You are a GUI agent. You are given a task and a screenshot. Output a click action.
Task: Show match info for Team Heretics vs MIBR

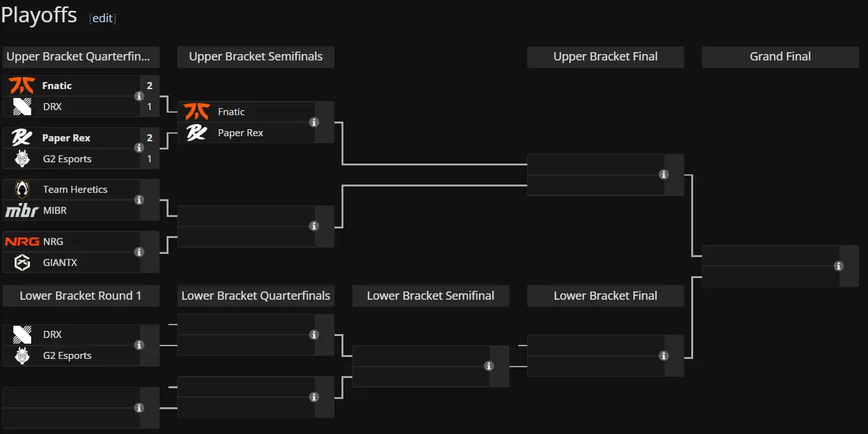139,200
